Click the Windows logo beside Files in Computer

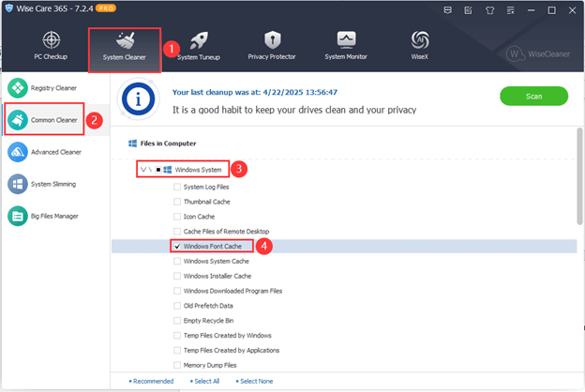coord(132,143)
